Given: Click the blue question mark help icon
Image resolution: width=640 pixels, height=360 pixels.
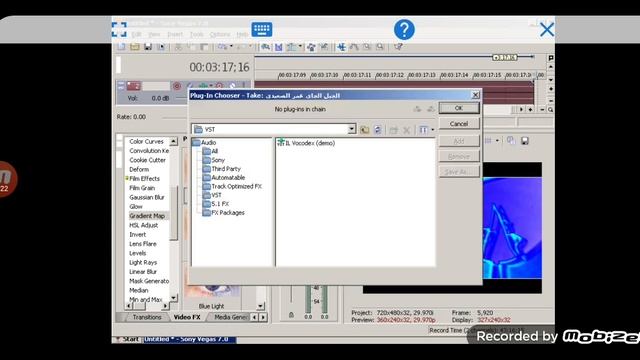Looking at the screenshot, I should (x=404, y=29).
